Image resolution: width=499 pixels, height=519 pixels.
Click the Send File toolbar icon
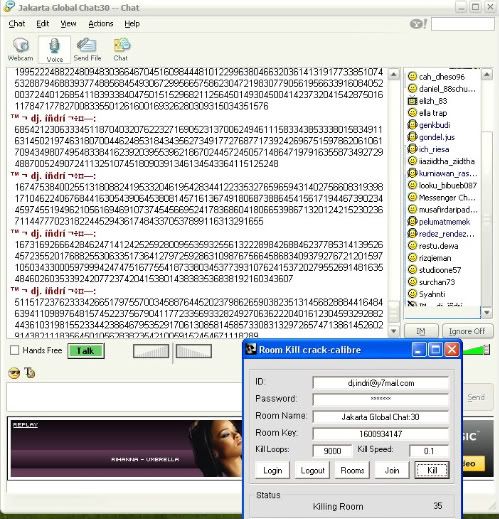(87, 49)
